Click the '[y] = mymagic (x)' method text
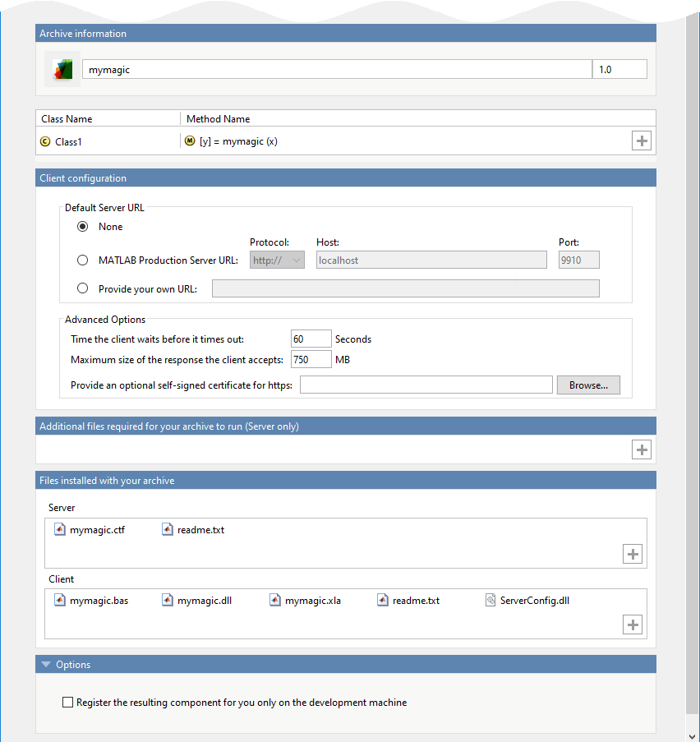This screenshot has width=700, height=742. [238, 141]
